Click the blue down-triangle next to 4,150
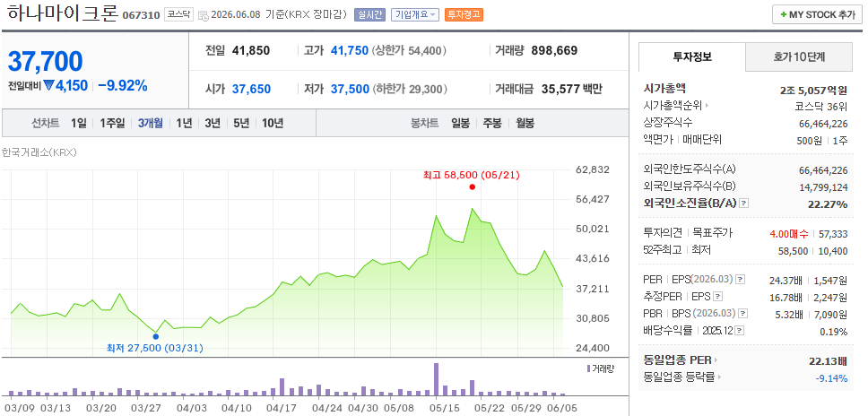Viewport: 868px width, 416px height. pyautogui.click(x=48, y=86)
